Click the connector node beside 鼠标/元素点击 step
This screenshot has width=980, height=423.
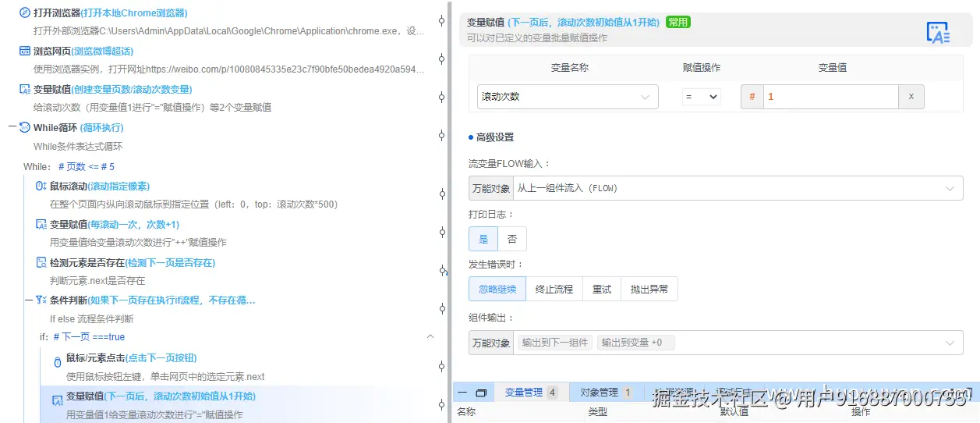point(442,367)
